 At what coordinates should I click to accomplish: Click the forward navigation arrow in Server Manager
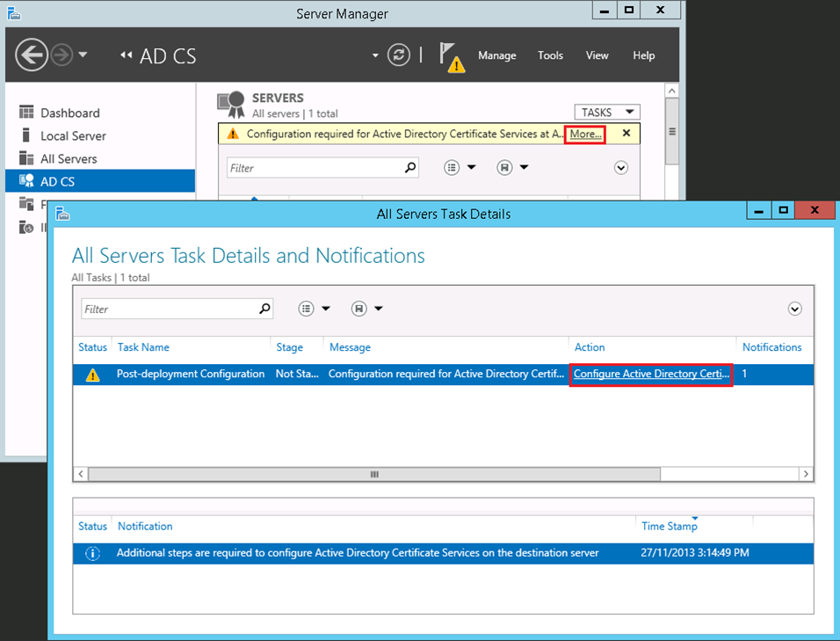(x=62, y=55)
